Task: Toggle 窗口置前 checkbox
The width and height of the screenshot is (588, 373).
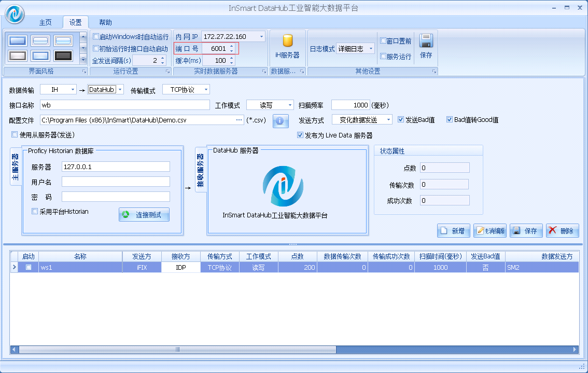Action: pos(383,40)
